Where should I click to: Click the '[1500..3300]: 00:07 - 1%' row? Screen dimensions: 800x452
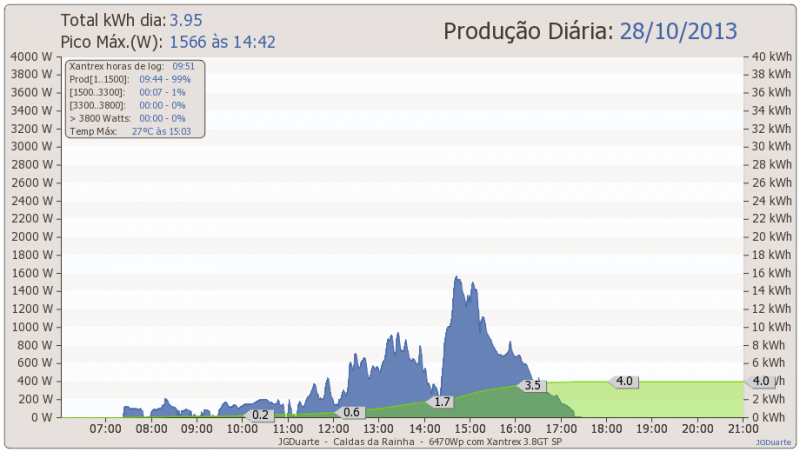click(128, 92)
